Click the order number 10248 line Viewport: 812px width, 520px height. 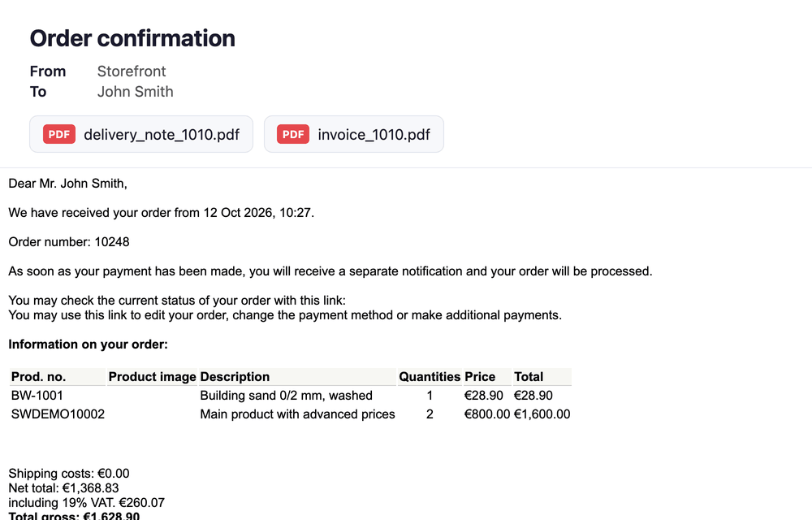click(69, 242)
